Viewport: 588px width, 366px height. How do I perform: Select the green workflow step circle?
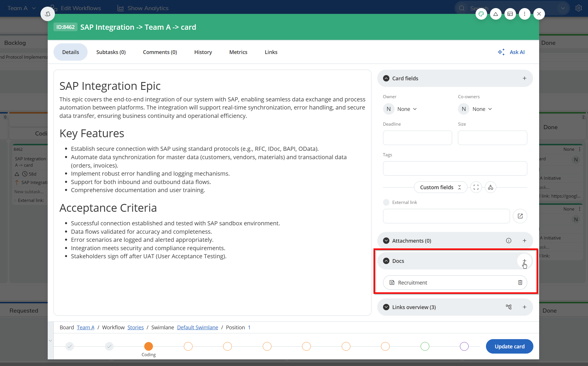click(x=425, y=346)
